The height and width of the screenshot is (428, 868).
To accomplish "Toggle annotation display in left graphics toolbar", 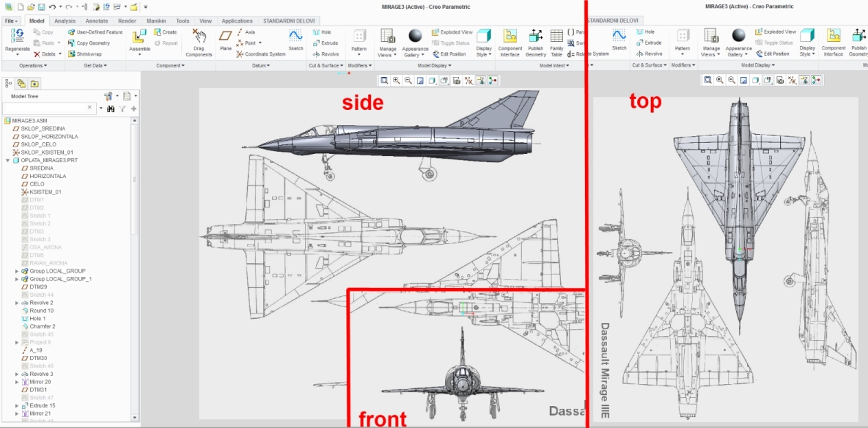I will click(x=481, y=80).
